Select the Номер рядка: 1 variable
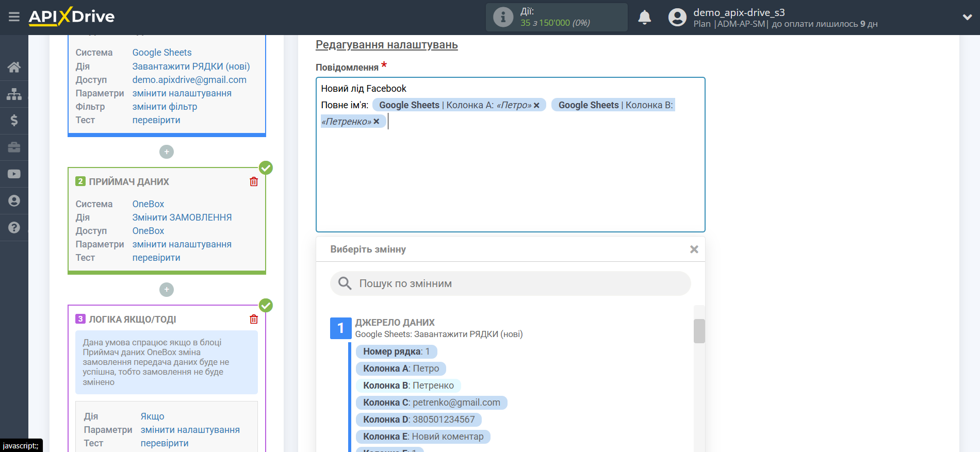The height and width of the screenshot is (452, 980). click(x=396, y=351)
